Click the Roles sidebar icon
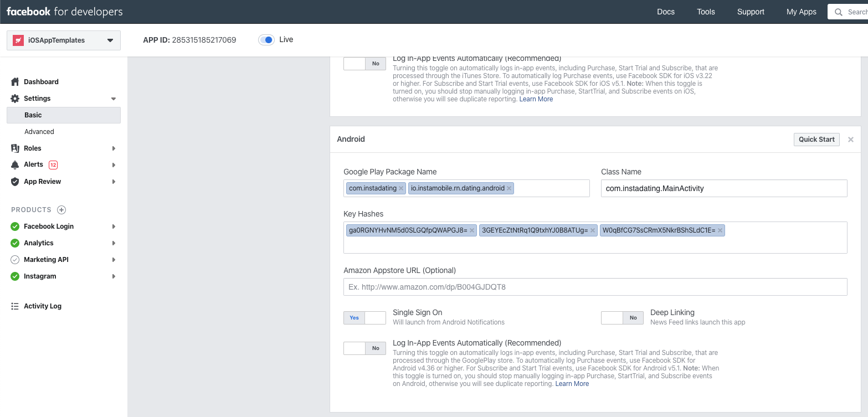The height and width of the screenshot is (417, 868). pos(15,148)
